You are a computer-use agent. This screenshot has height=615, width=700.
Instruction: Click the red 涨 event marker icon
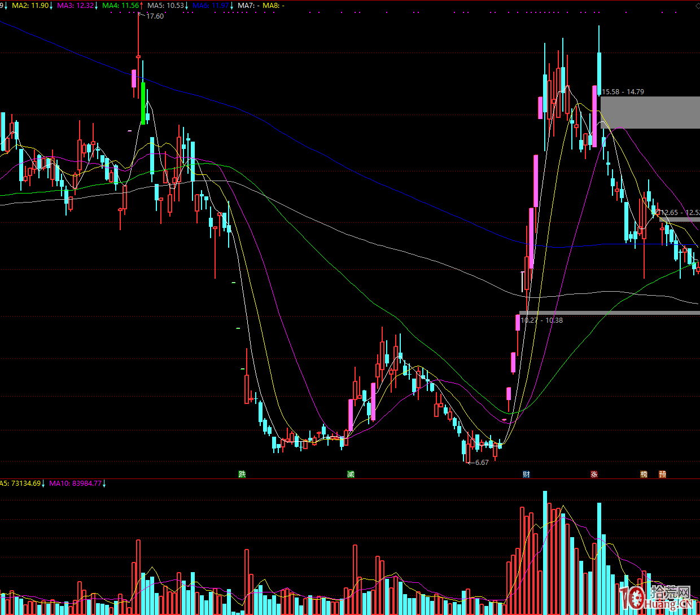(x=594, y=474)
